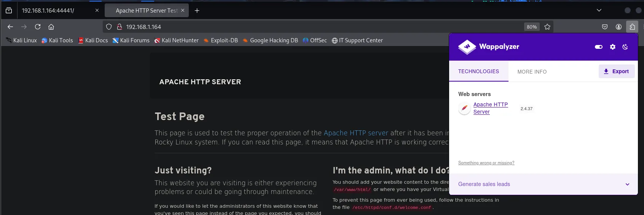Open the Kali Docs bookmark
This screenshot has height=215, width=644.
(x=93, y=40)
